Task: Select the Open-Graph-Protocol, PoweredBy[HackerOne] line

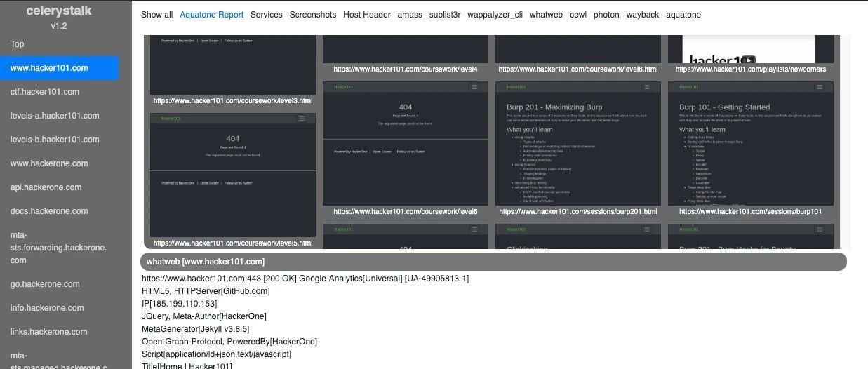Action: click(229, 342)
